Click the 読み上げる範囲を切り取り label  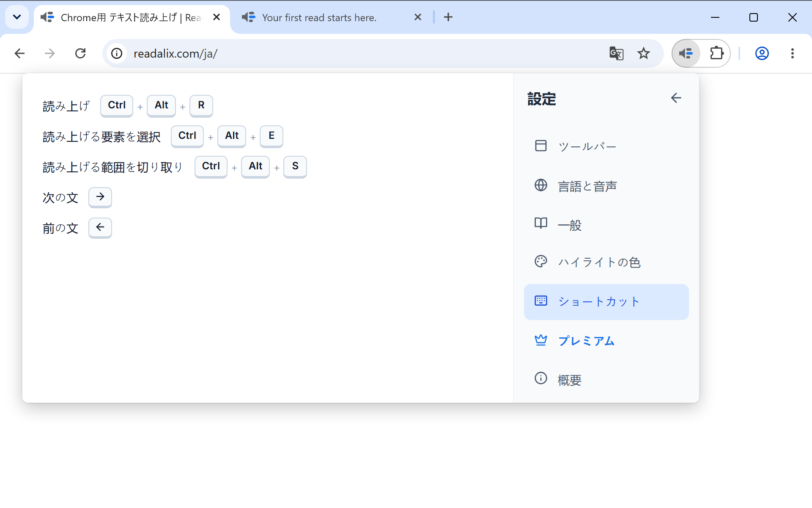pyautogui.click(x=113, y=167)
